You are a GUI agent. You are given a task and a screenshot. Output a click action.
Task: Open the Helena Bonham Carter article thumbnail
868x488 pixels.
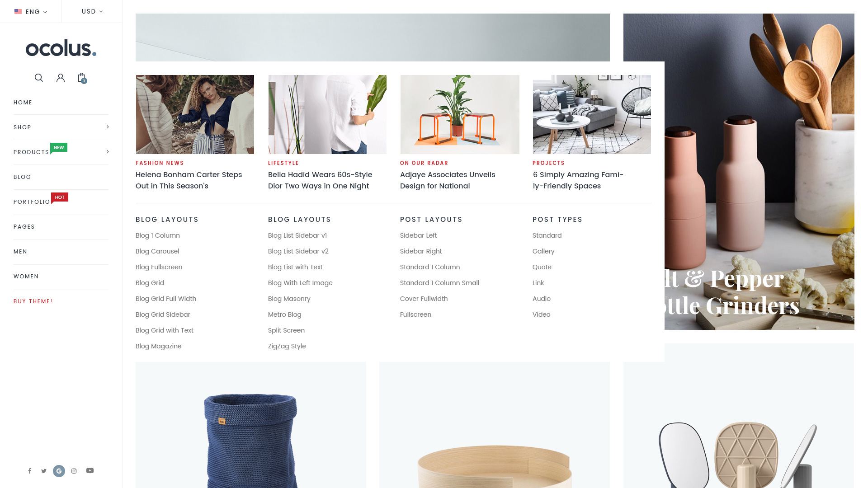tap(195, 114)
